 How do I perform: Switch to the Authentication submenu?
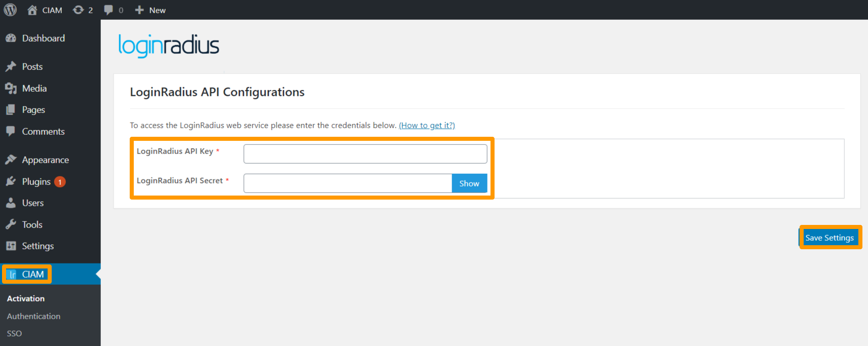(33, 316)
